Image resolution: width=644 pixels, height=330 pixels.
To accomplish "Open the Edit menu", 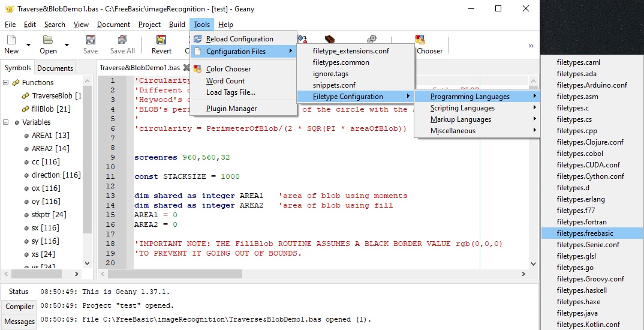I will 29,25.
